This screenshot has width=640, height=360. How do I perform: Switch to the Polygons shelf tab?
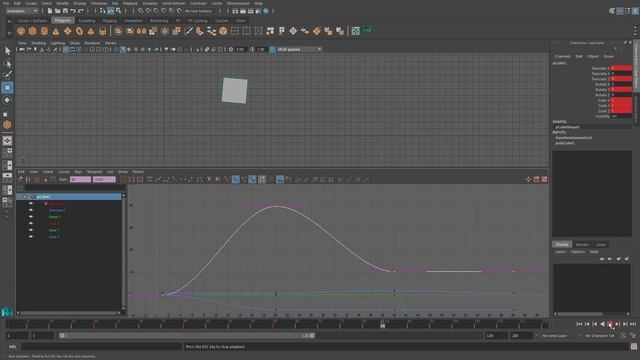(62, 20)
